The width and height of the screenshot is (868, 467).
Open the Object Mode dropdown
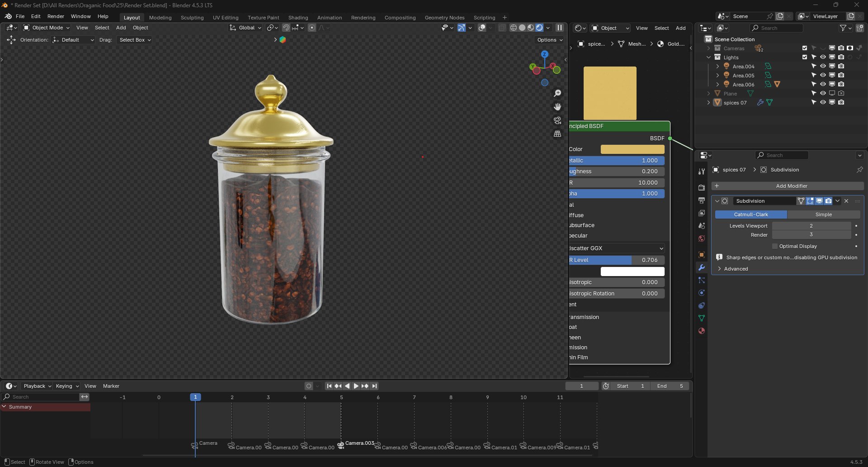(x=47, y=28)
